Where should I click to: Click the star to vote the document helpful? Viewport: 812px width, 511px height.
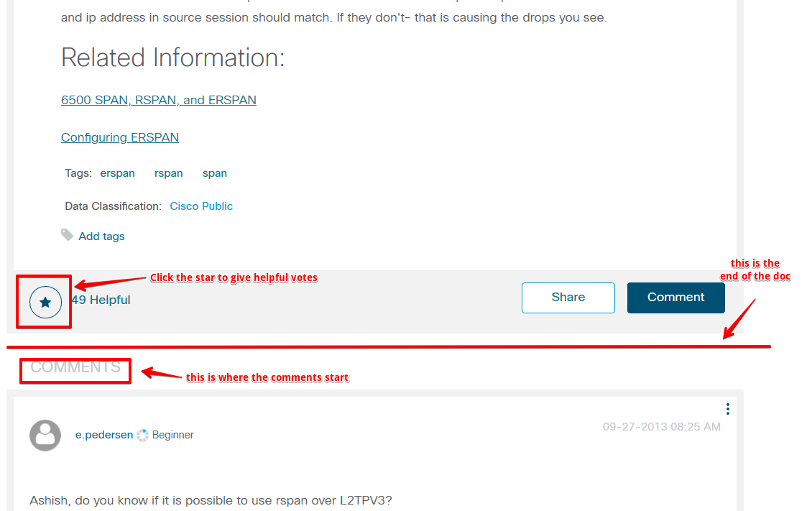[44, 301]
